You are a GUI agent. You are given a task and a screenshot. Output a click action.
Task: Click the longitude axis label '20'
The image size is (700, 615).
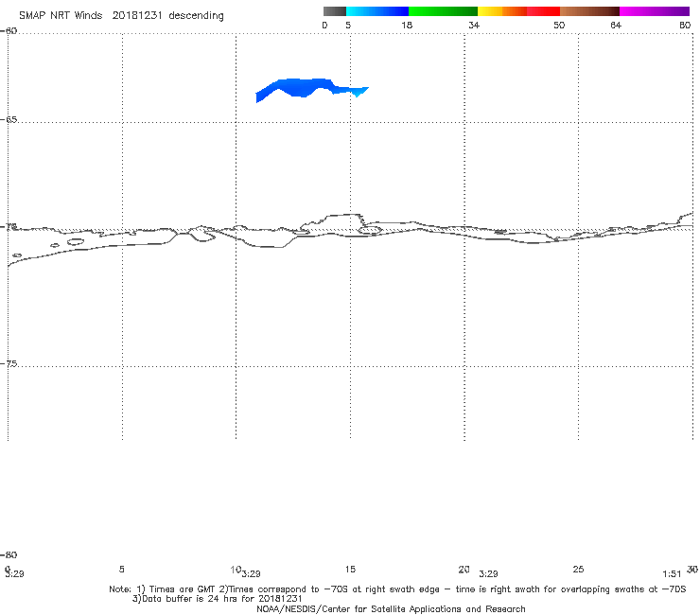464,570
